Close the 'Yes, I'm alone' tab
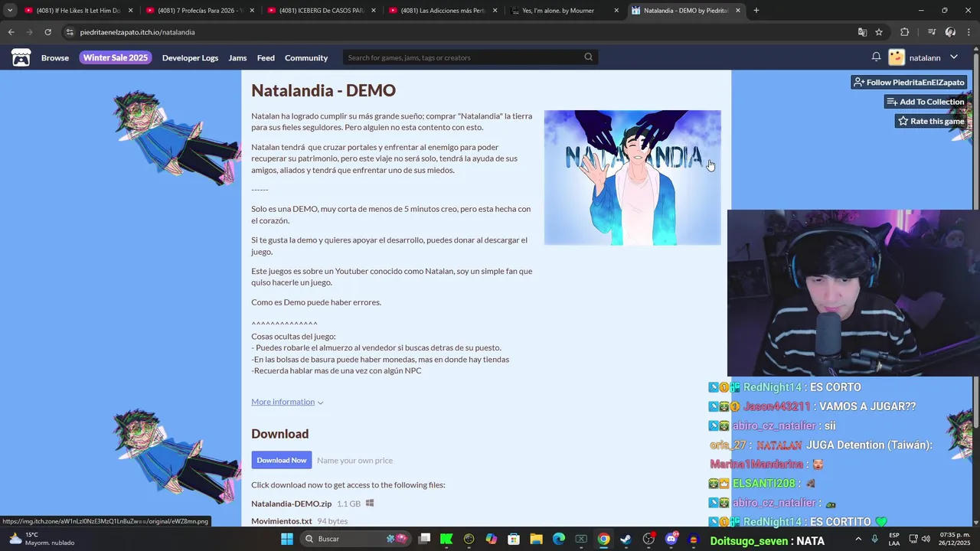 click(x=616, y=11)
